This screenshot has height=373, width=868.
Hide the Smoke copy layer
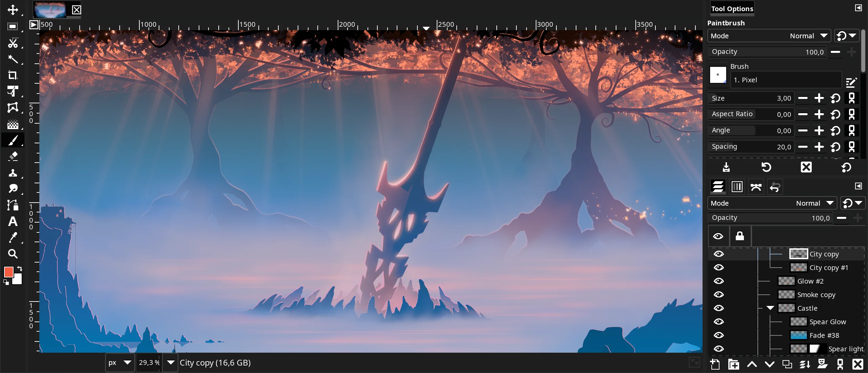coord(718,295)
